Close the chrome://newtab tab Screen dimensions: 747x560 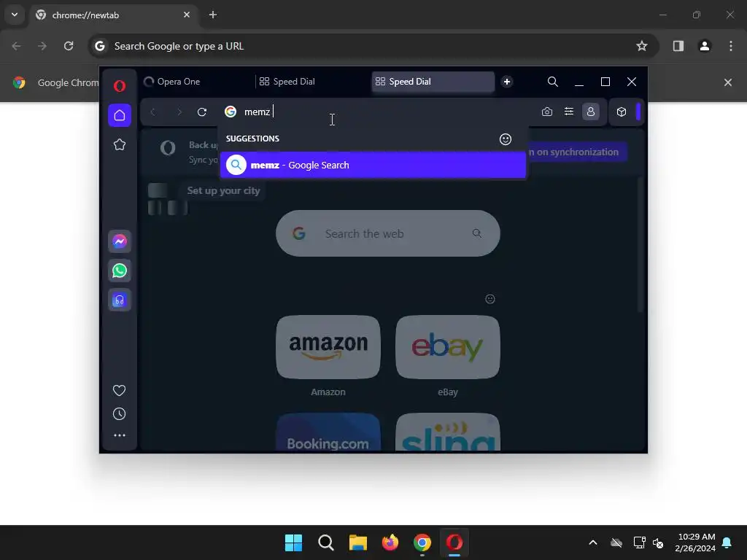187,15
